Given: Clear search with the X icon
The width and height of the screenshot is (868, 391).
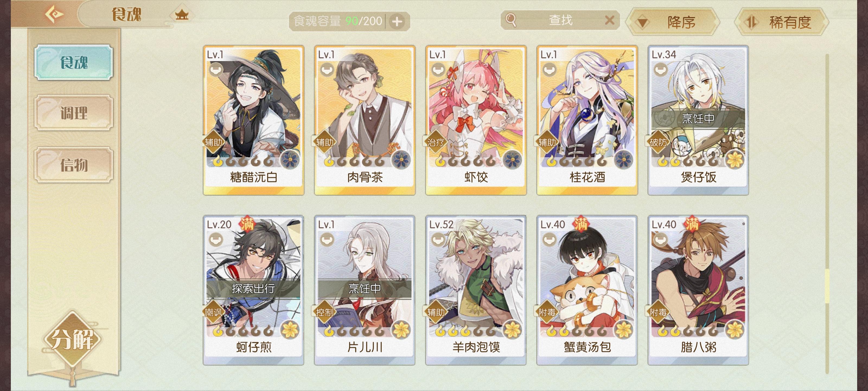Looking at the screenshot, I should pos(609,20).
